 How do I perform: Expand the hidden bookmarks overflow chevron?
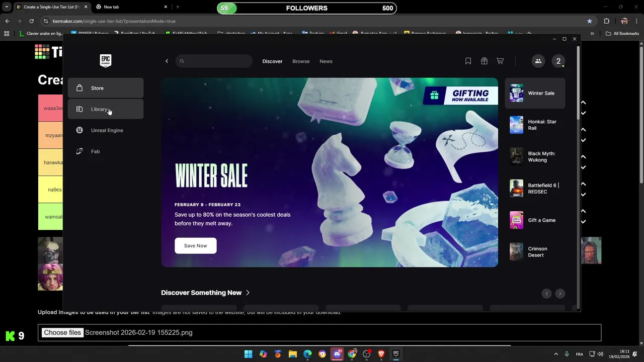(592, 34)
